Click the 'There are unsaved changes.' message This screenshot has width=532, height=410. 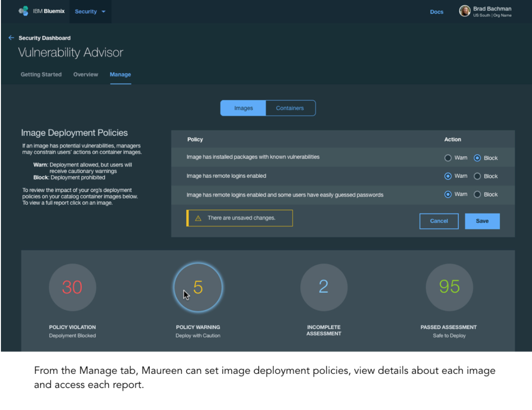coord(241,218)
